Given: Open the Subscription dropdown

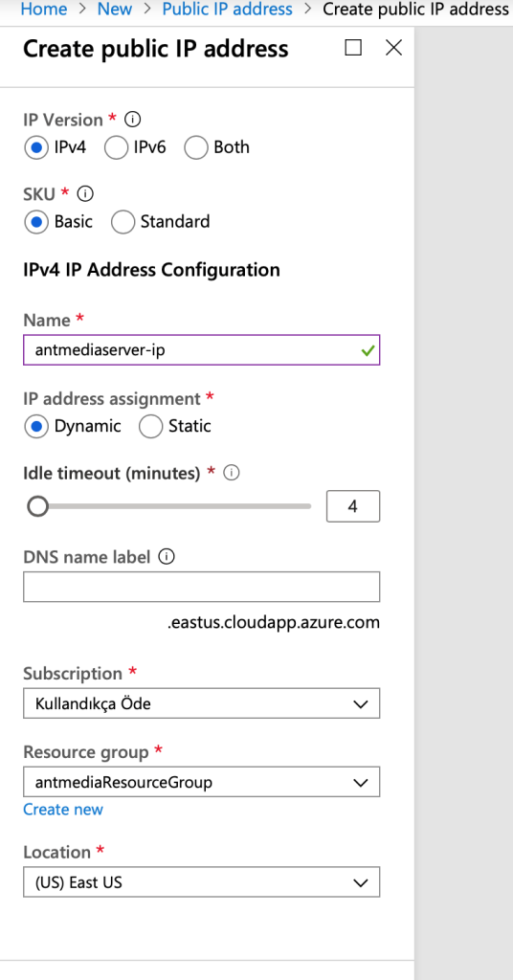Looking at the screenshot, I should pyautogui.click(x=201, y=703).
